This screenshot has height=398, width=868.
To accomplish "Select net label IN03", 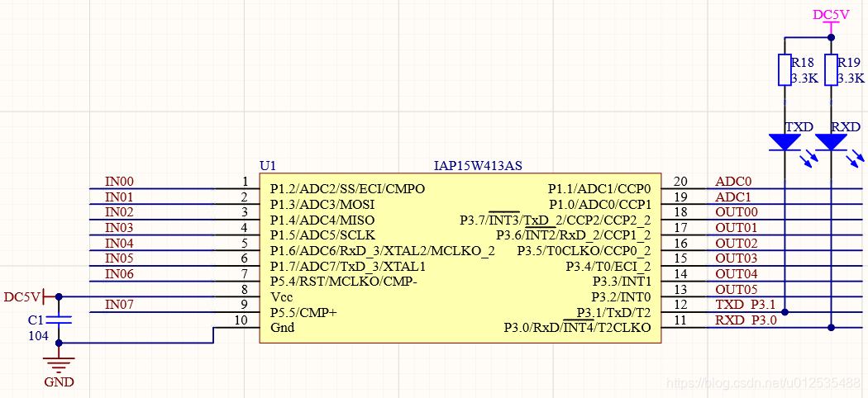I will (119, 228).
